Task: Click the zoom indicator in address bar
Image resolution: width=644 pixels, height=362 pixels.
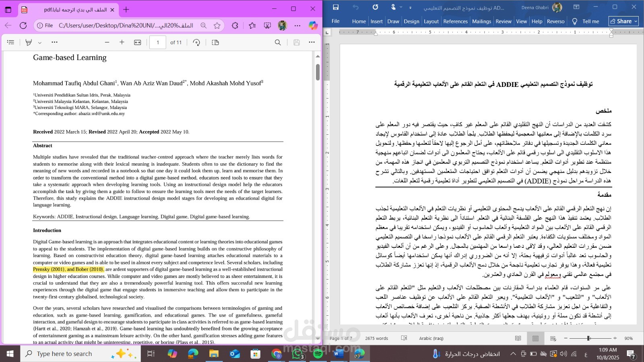Action: pos(204,25)
